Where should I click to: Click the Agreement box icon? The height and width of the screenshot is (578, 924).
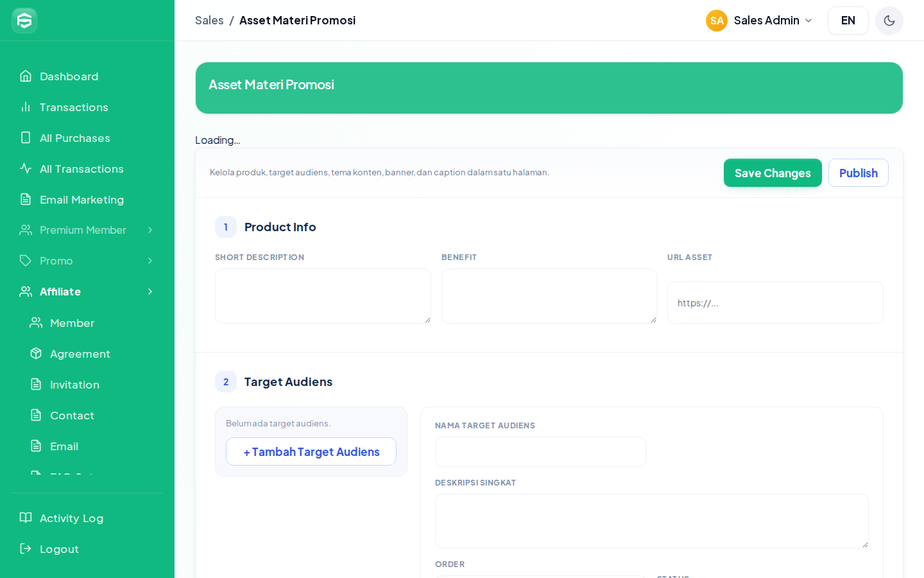pyautogui.click(x=36, y=354)
